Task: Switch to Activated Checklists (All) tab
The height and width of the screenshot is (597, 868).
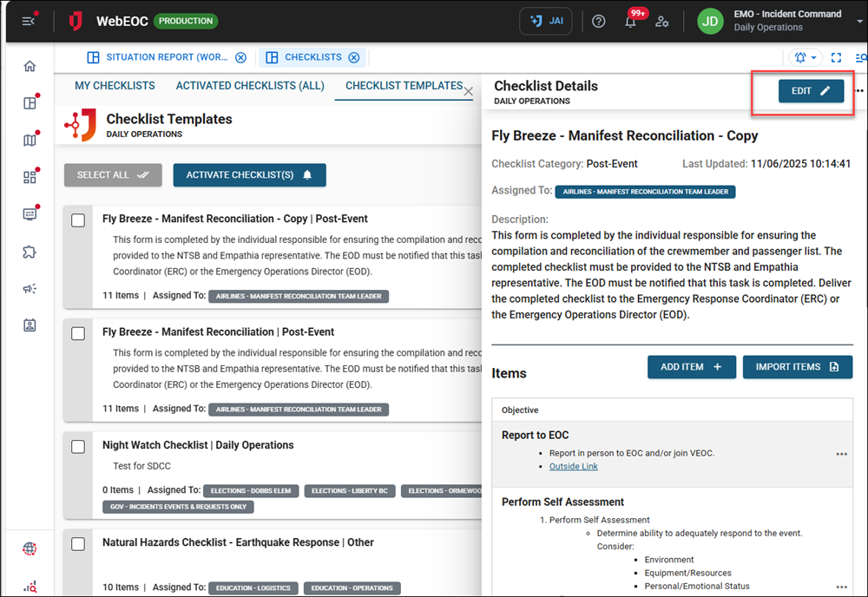Action: coord(250,86)
